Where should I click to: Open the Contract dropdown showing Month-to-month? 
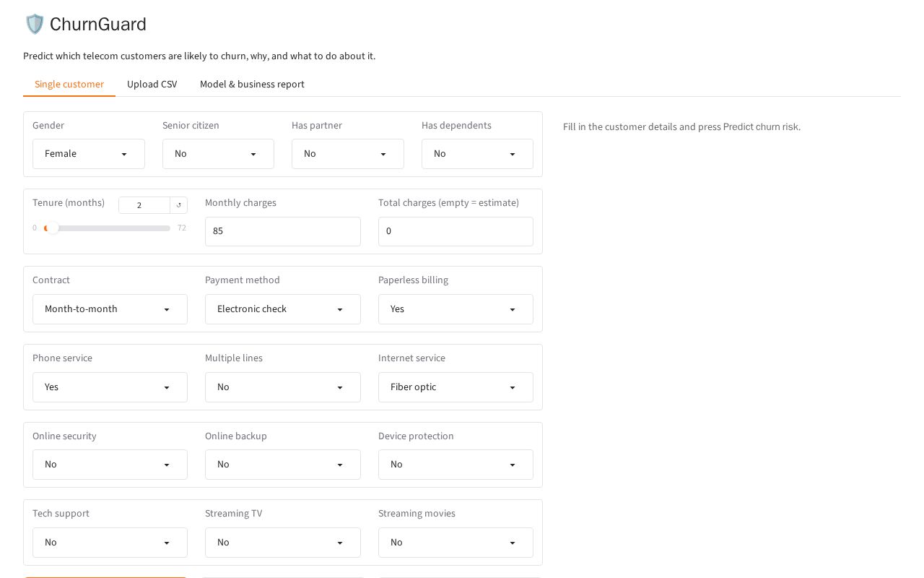point(110,309)
